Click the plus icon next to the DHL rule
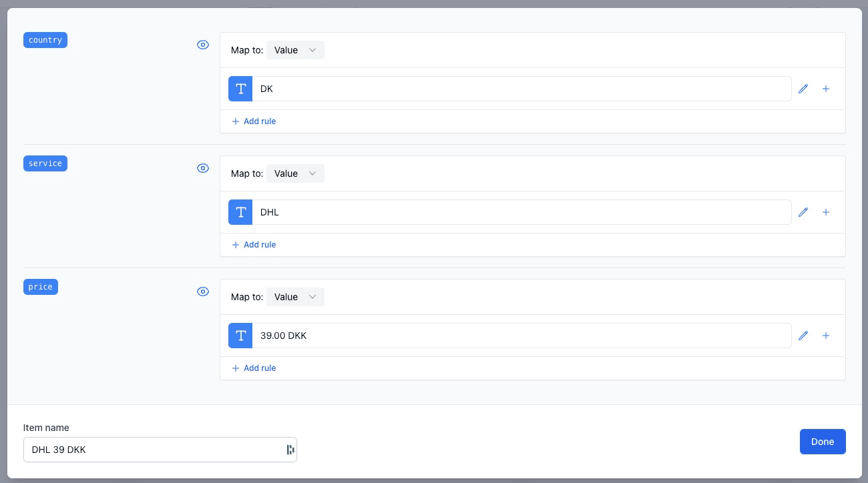868x483 pixels. pos(826,212)
